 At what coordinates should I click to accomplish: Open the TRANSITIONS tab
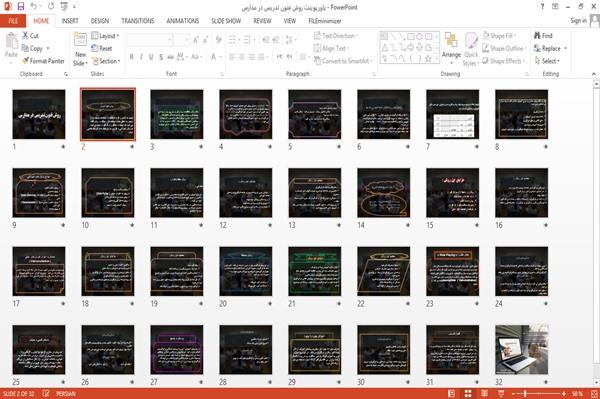(138, 21)
